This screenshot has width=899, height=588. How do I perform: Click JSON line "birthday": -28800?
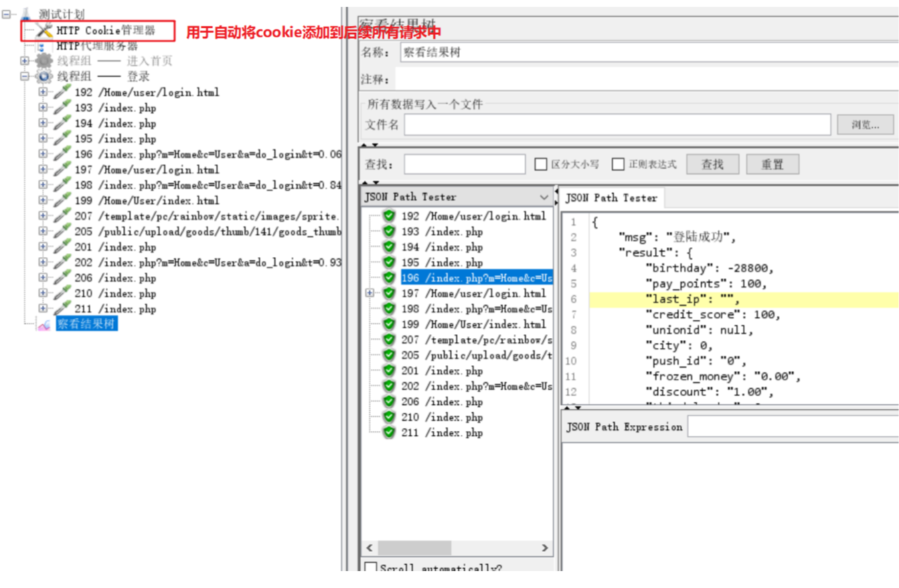(710, 268)
